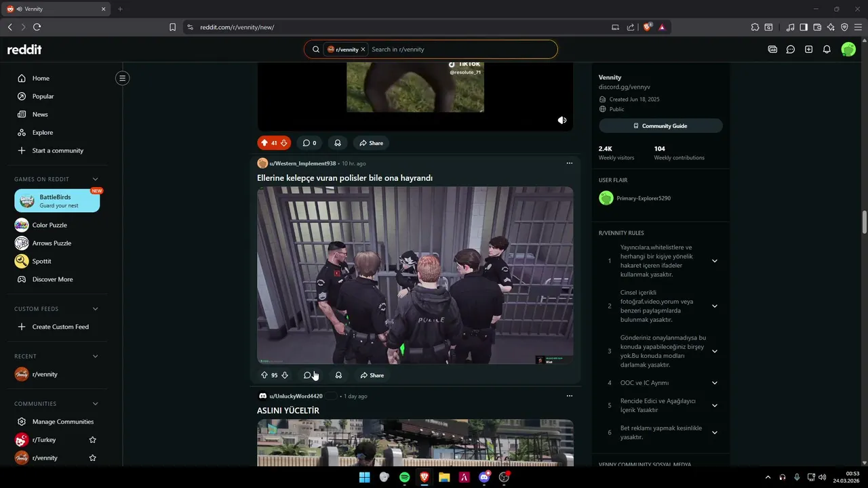Viewport: 868px width, 488px height.
Task: Expand rule 3 Gönderiniz onaylanmadıysa
Action: click(x=714, y=351)
